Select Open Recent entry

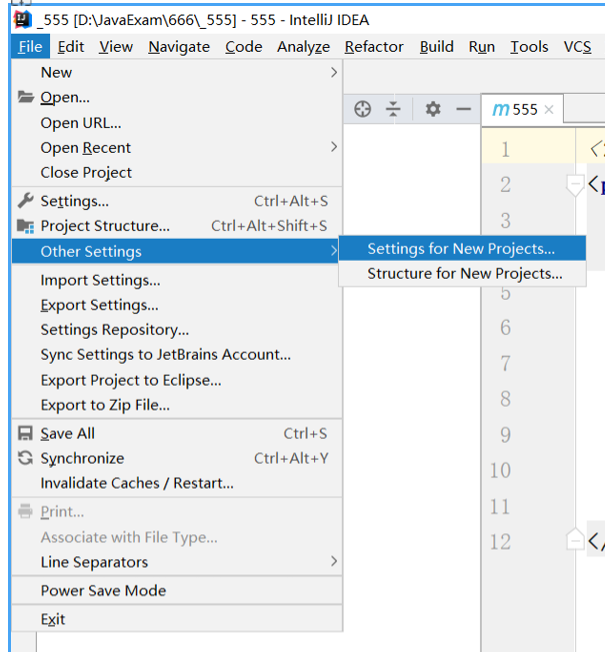point(177,147)
